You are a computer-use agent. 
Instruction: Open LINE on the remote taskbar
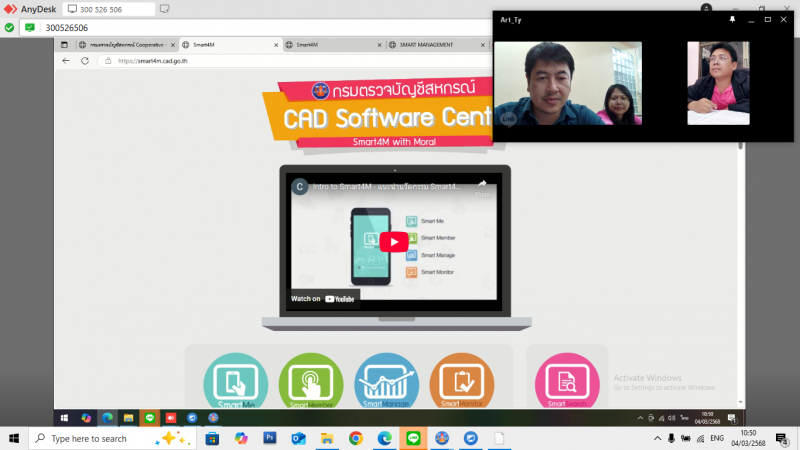[149, 418]
